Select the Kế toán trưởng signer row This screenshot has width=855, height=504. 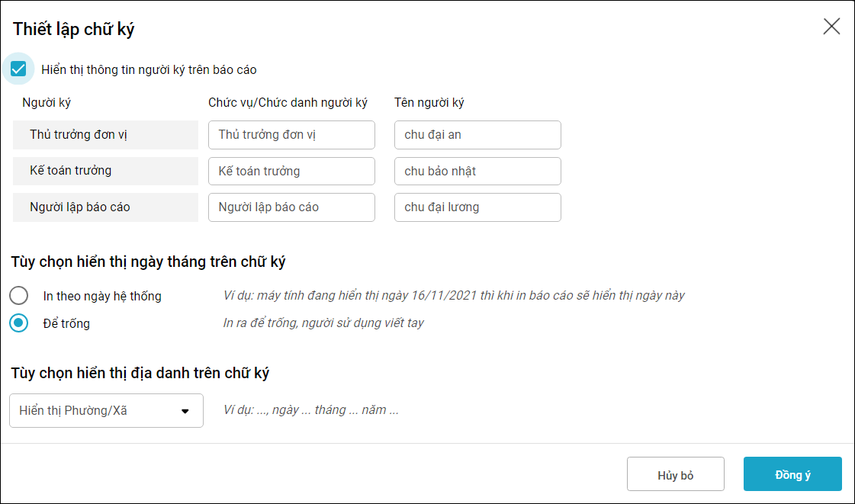coord(105,171)
